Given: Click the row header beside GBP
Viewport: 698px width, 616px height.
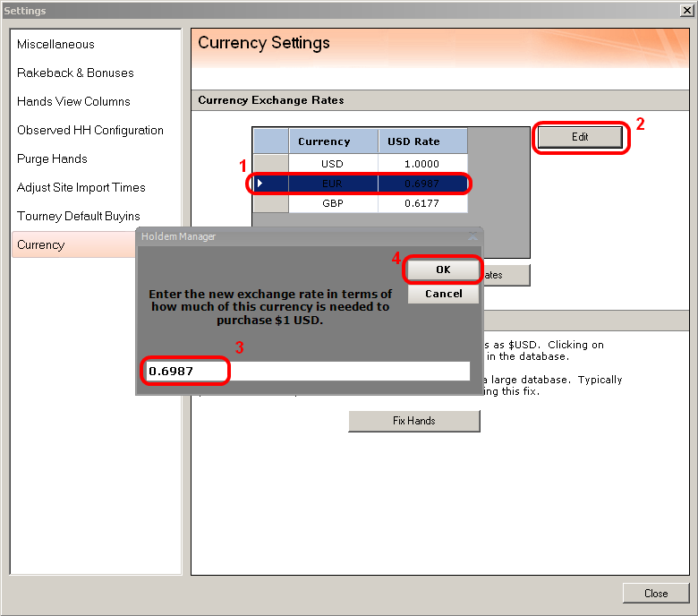Looking at the screenshot, I should (x=270, y=203).
